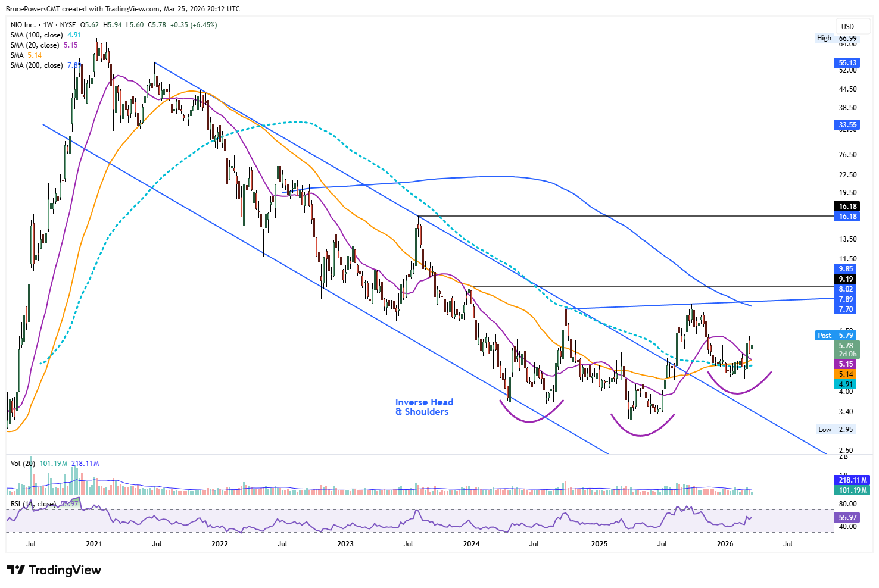Click the blue 16.18 price label
This screenshot has width=879, height=588.
pyautogui.click(x=847, y=217)
